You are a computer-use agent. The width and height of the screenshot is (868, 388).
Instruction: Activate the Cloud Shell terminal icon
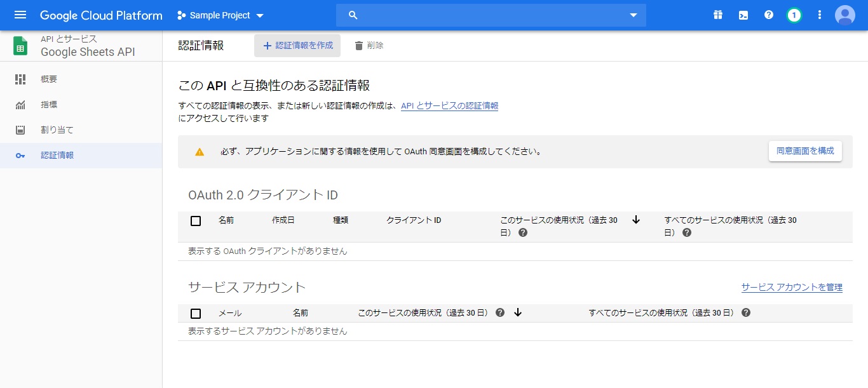coord(743,14)
